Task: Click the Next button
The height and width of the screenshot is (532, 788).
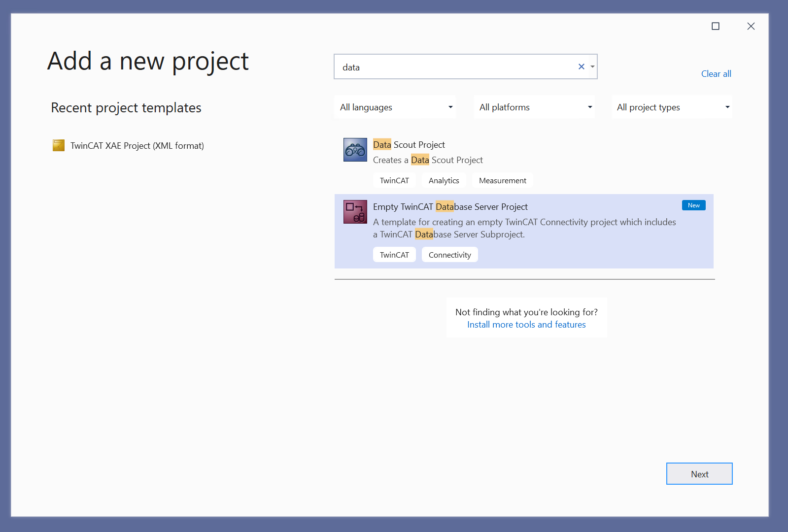Action: pyautogui.click(x=699, y=474)
